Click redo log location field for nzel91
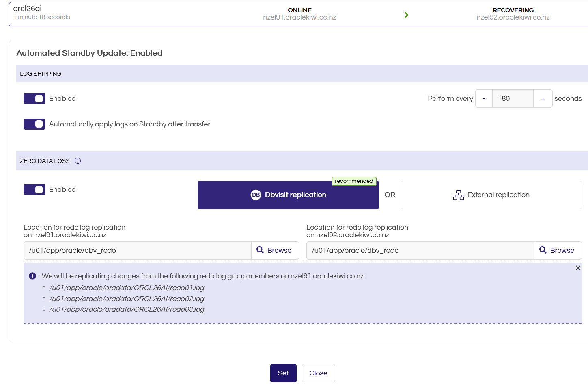The width and height of the screenshot is (588, 386). [138, 250]
